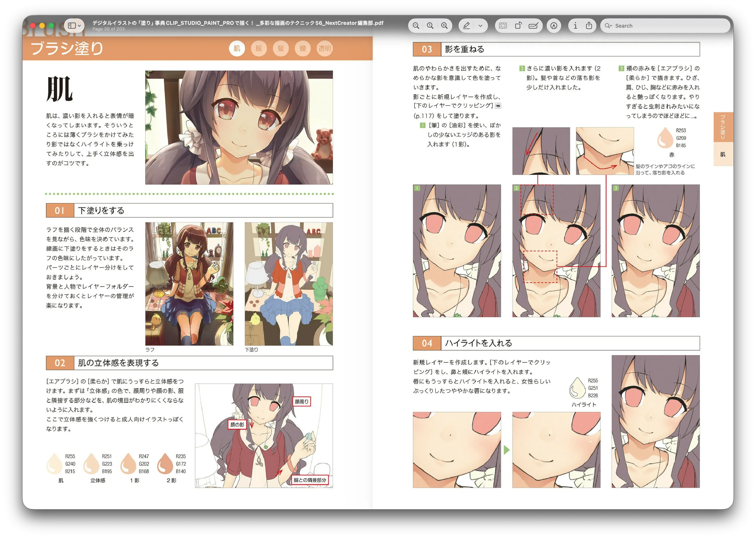Image resolution: width=756 pixels, height=539 pixels.
Task: Click the R253 G209 B185 赤 color drop
Action: [x=665, y=138]
